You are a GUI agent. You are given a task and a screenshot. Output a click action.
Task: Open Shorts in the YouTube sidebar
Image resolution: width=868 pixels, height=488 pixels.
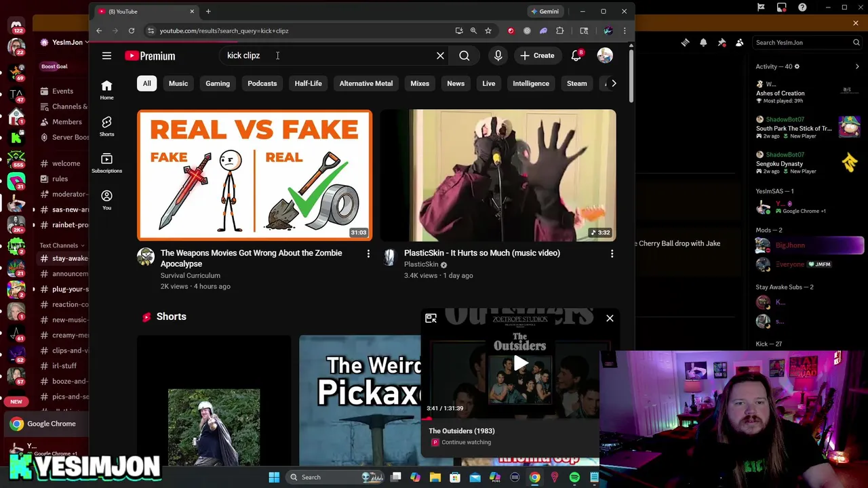click(x=106, y=125)
